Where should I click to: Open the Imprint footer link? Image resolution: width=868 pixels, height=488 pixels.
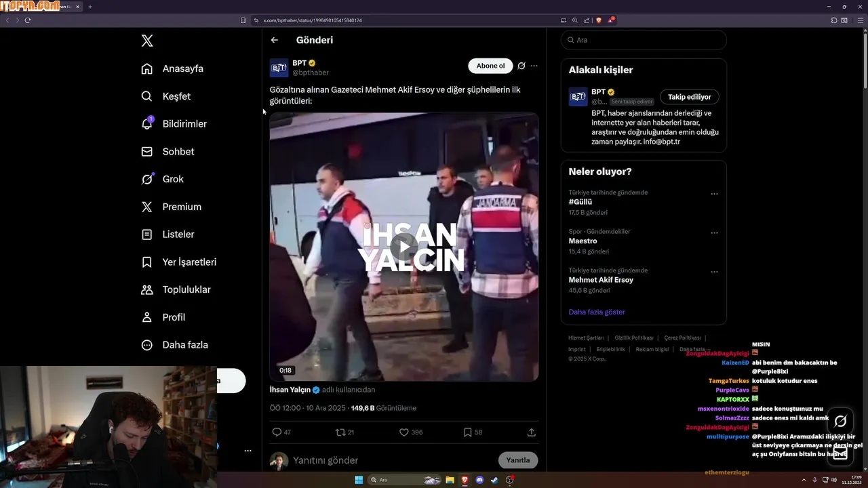tap(577, 350)
